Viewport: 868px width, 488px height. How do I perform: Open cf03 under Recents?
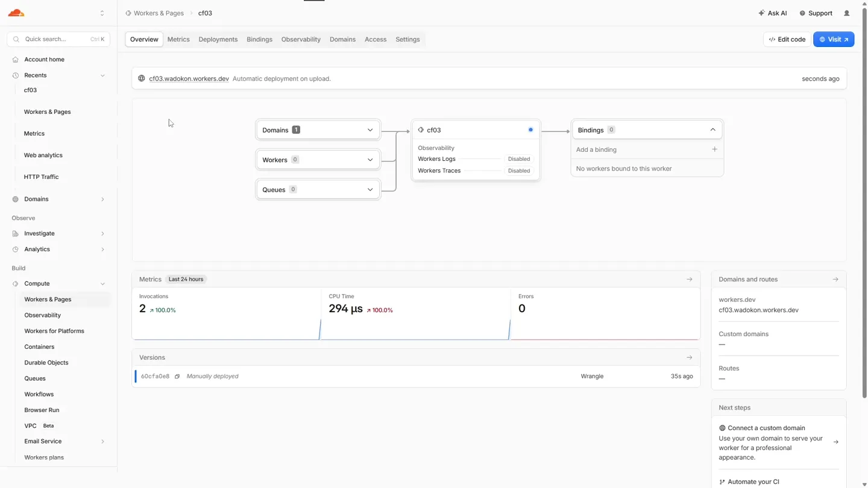[30, 90]
